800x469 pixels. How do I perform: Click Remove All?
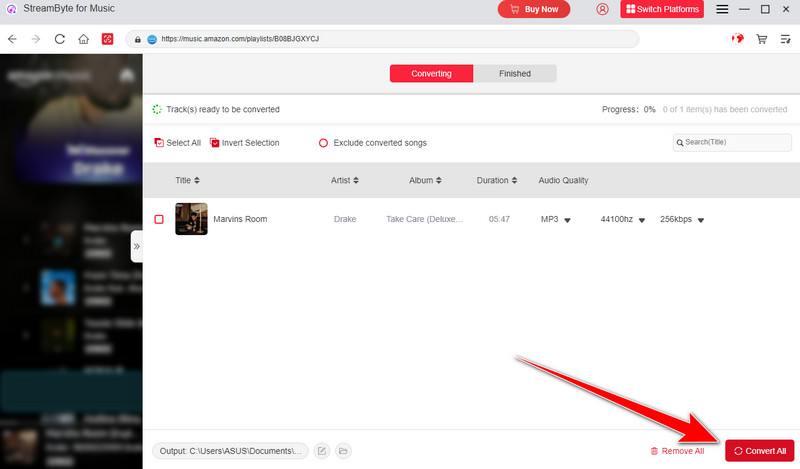click(677, 451)
